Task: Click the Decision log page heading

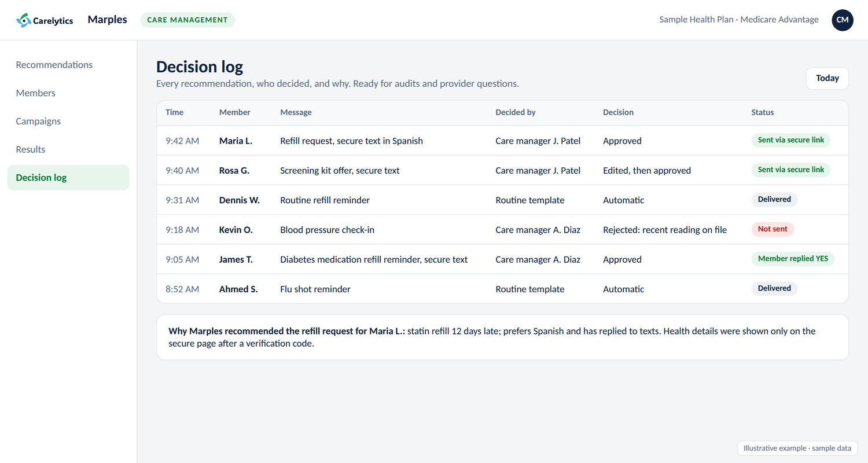Action: click(200, 67)
